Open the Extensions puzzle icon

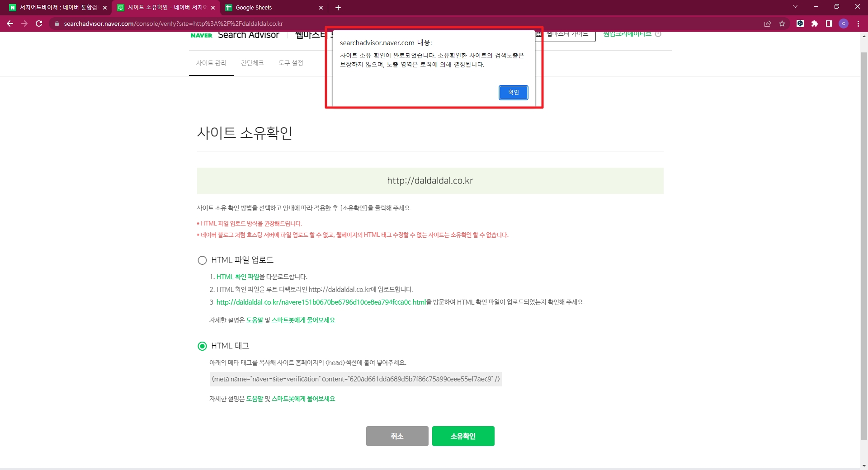pyautogui.click(x=815, y=23)
